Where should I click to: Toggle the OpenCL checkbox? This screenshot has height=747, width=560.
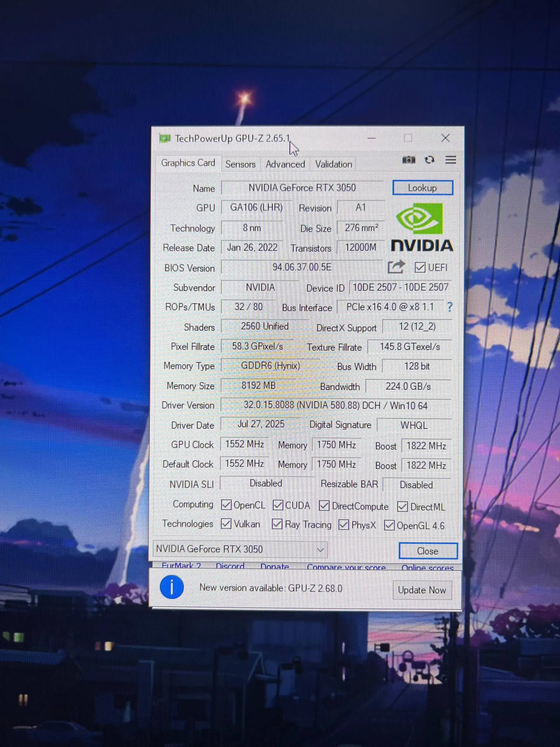pyautogui.click(x=226, y=505)
